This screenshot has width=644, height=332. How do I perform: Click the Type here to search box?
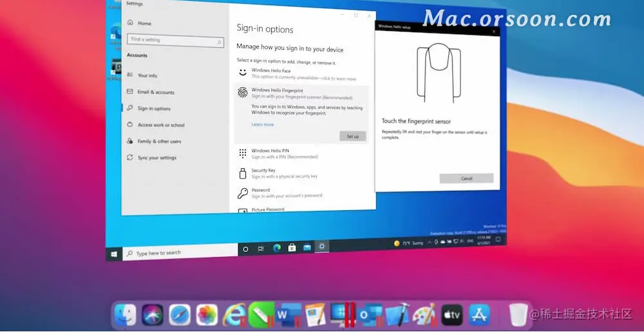[x=181, y=252]
